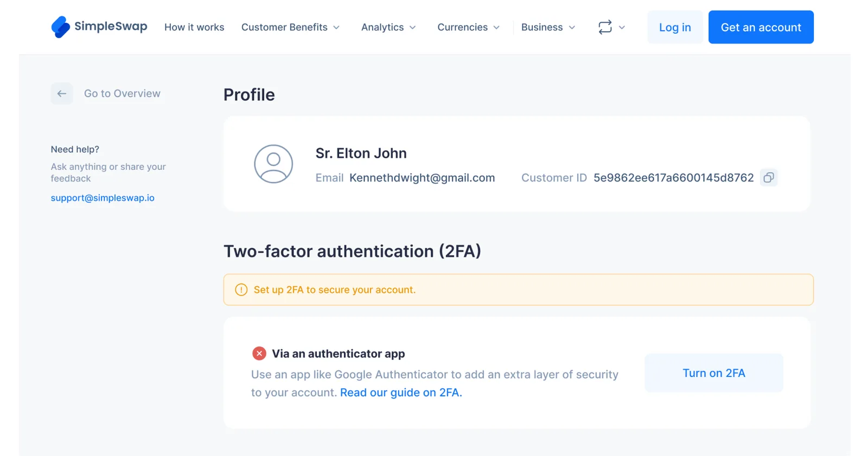Viewport: 868px width, 456px height.
Task: Click the Profile heading
Action: click(249, 95)
